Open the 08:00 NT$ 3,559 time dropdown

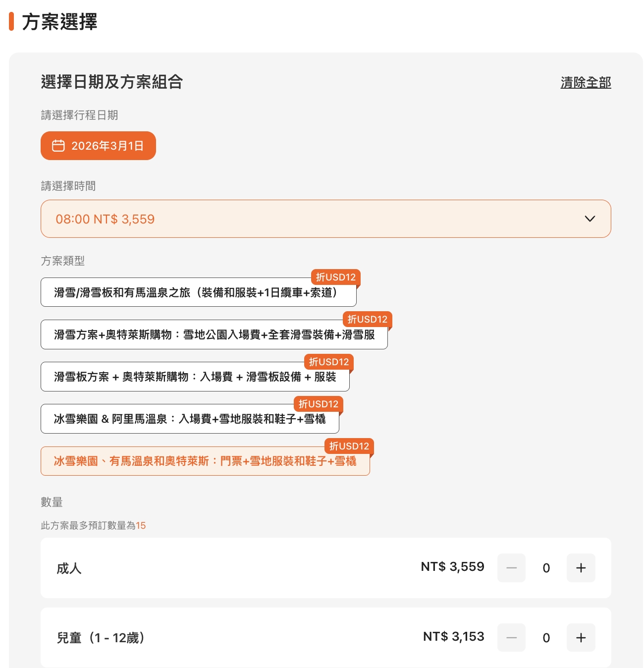click(317, 219)
